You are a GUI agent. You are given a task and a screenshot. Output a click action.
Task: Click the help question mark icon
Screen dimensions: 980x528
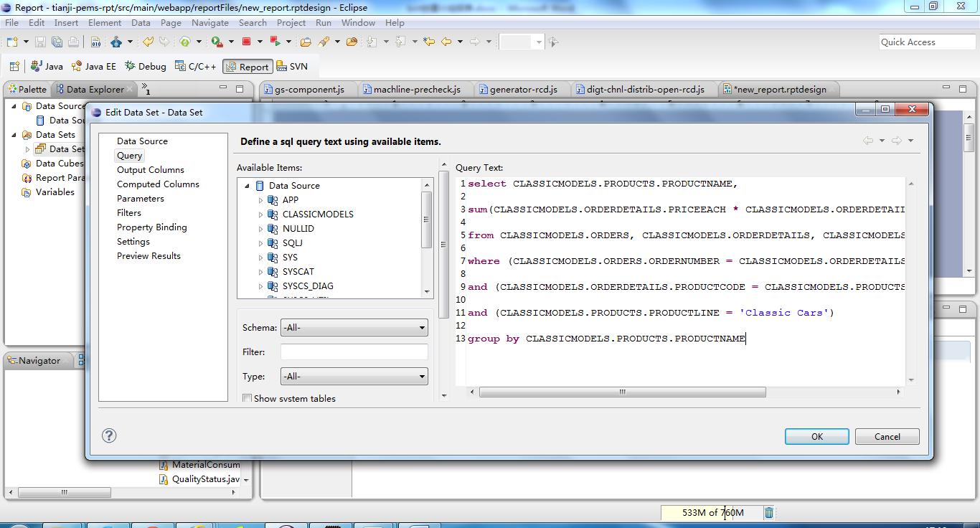tap(109, 435)
